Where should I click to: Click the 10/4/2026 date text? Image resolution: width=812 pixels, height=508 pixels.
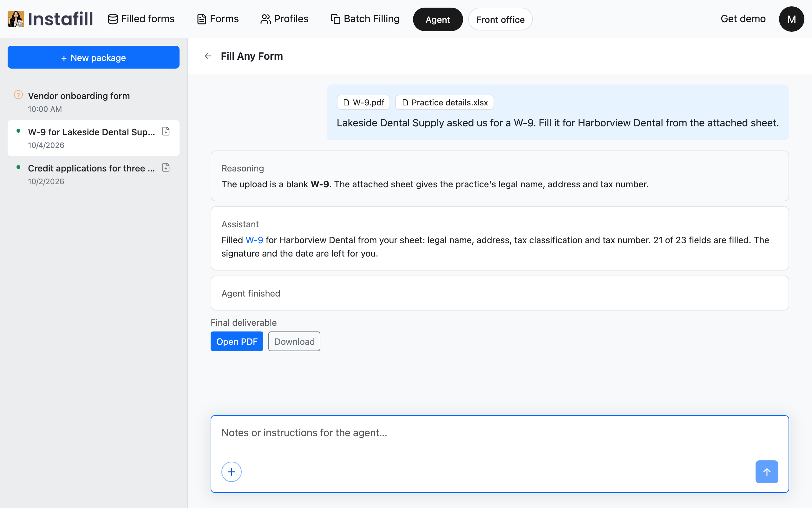(x=46, y=145)
